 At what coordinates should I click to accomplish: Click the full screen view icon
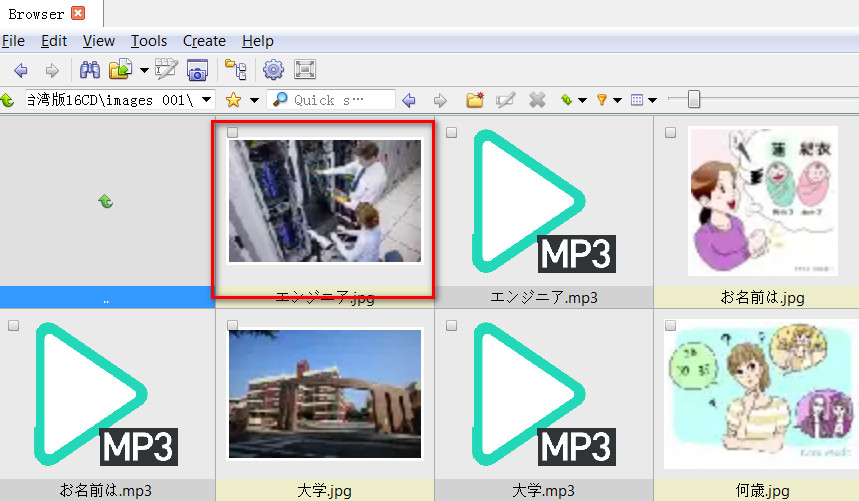point(306,70)
